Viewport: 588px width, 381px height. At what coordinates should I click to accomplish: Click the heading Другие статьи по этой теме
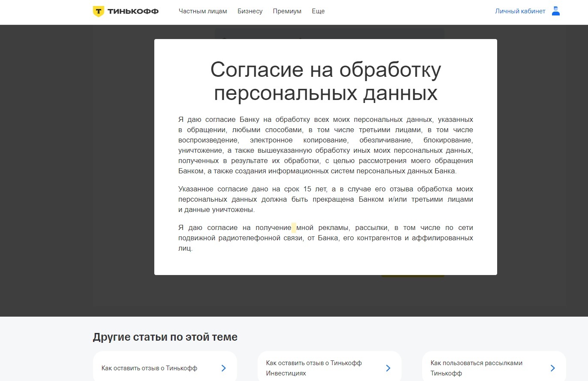(x=165, y=337)
